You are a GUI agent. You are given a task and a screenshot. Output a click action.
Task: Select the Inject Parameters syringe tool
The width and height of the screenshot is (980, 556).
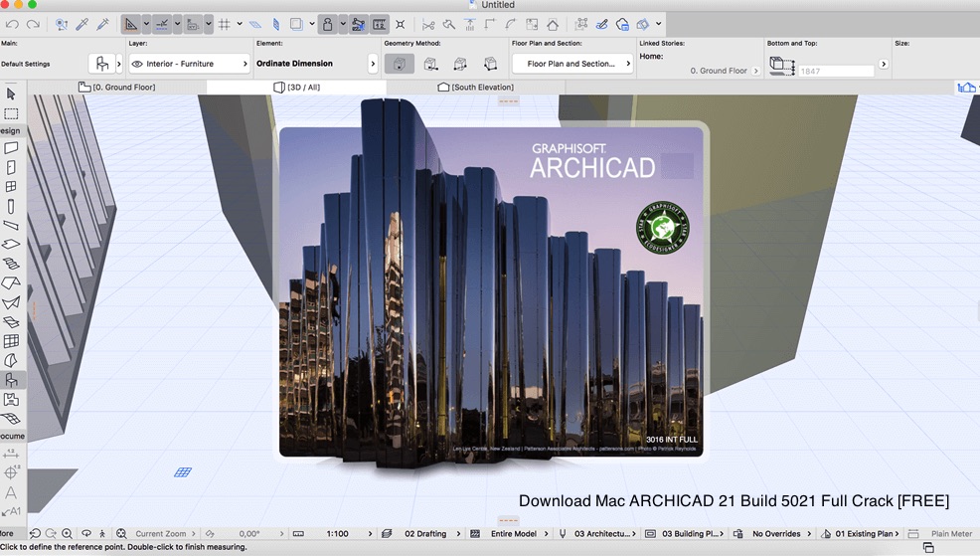tap(103, 25)
